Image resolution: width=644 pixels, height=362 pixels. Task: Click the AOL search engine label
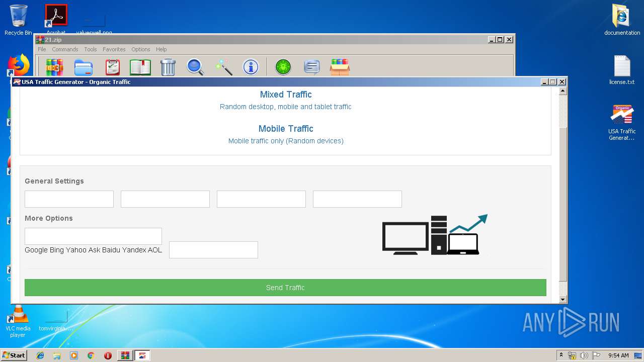(155, 250)
